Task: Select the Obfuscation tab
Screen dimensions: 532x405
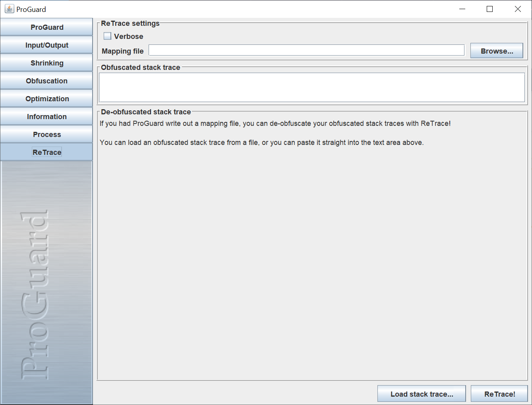Action: pos(46,81)
